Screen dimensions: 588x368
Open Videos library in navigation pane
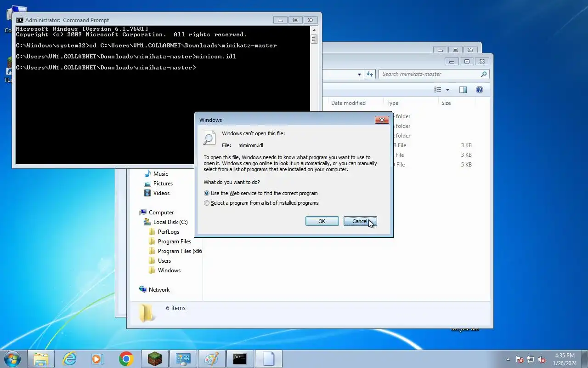point(161,193)
